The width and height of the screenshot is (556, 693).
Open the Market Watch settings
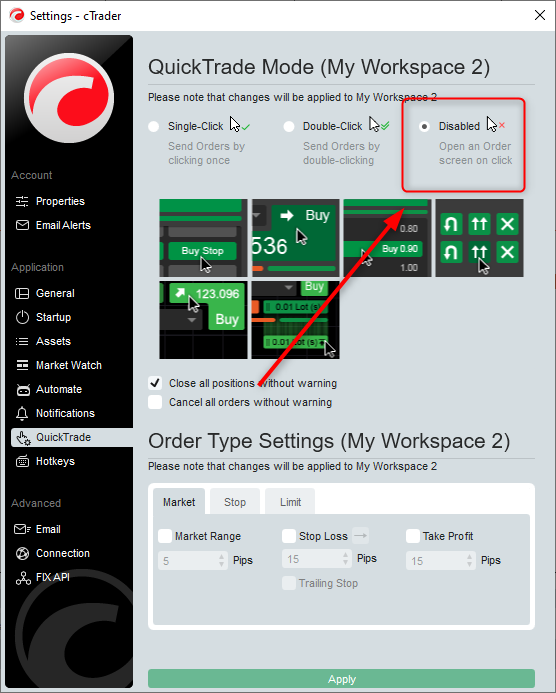(69, 365)
